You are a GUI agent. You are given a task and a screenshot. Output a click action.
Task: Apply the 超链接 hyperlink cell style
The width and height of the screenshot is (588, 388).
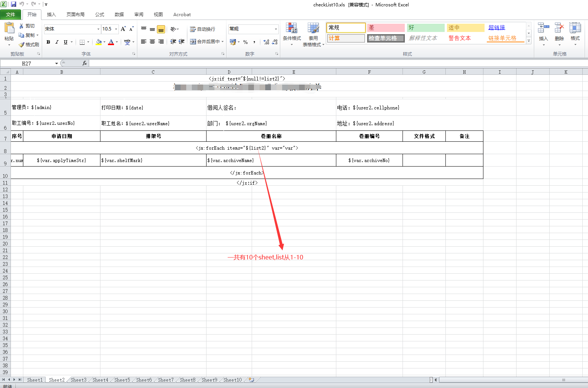[497, 27]
